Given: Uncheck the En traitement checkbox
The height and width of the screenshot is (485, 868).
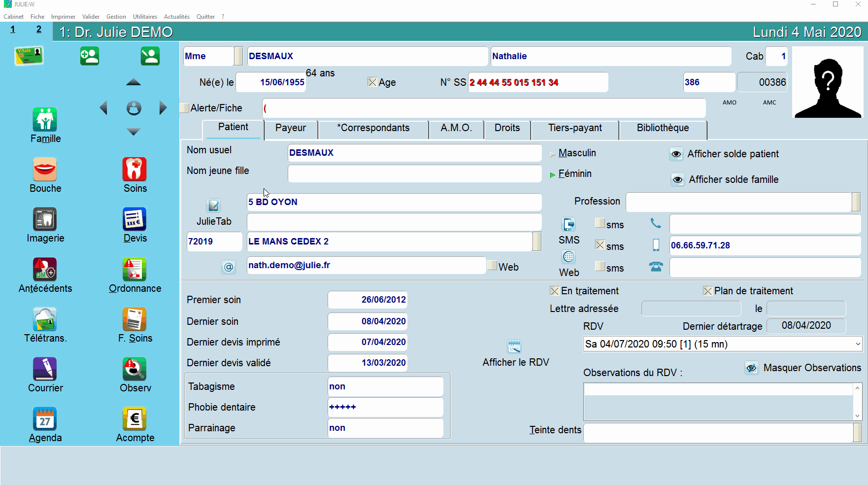Looking at the screenshot, I should click(554, 291).
